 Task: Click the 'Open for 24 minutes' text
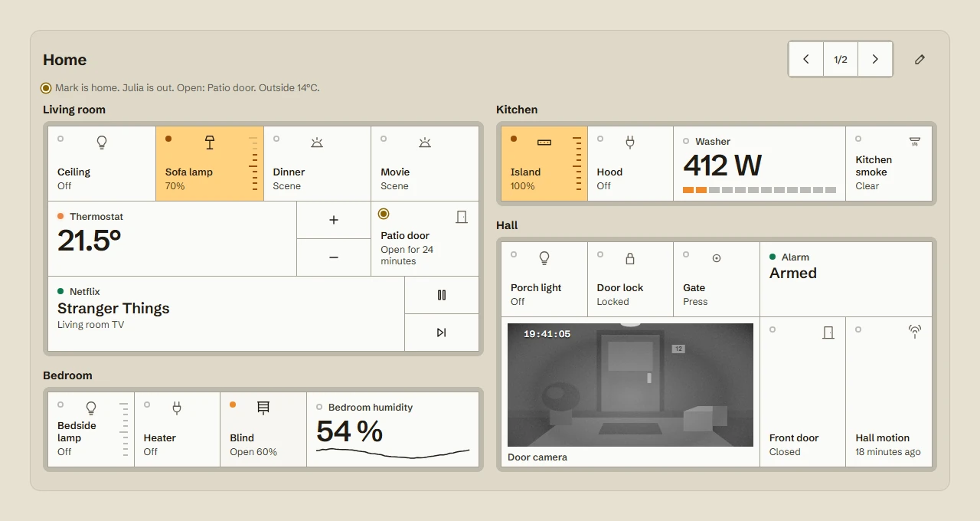(x=407, y=255)
